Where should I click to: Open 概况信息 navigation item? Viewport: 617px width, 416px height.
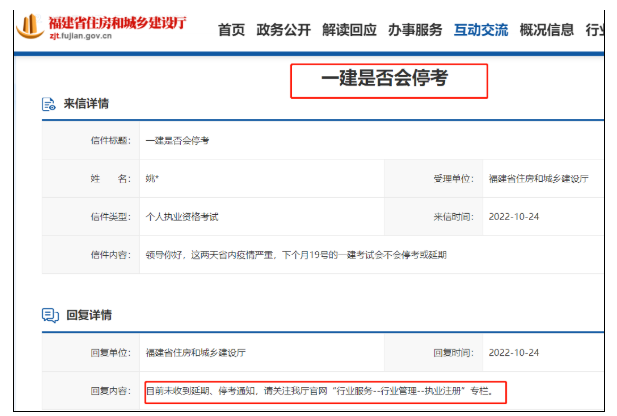point(546,30)
